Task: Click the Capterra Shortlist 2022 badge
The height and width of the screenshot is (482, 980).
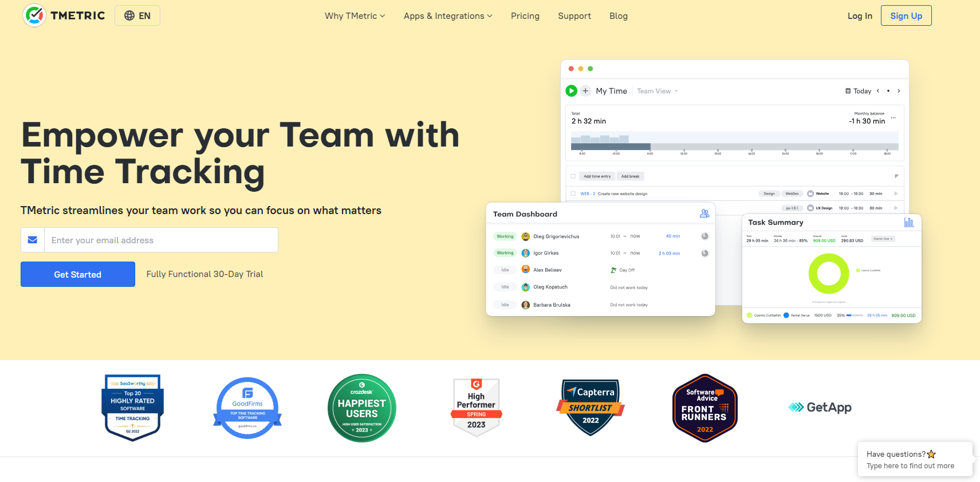Action: (591, 408)
